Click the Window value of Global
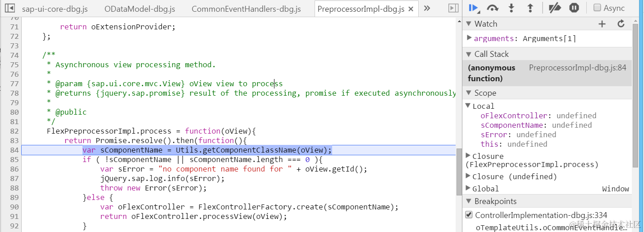This screenshot has width=644, height=232. click(x=616, y=189)
